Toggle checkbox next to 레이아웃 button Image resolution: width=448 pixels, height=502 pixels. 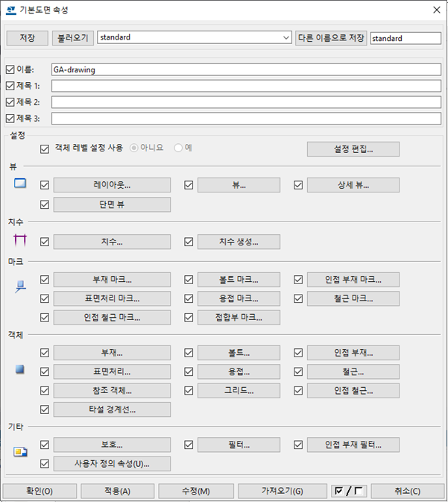(45, 185)
